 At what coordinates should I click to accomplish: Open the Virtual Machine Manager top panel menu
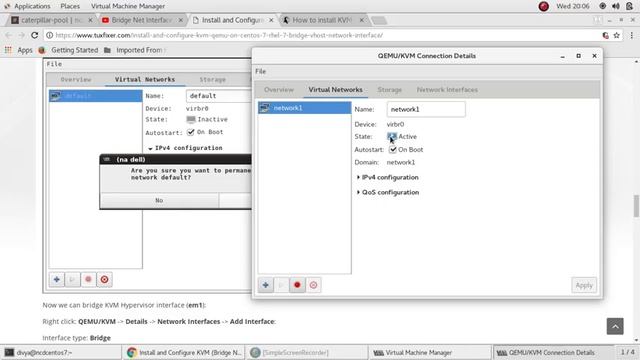pos(128,6)
